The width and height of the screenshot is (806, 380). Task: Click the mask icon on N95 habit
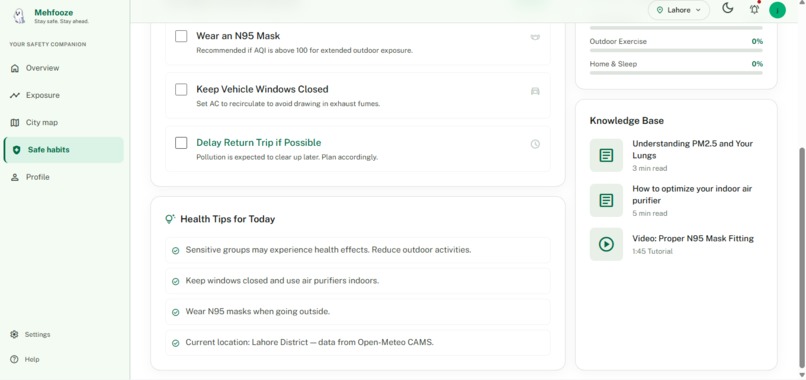[x=535, y=37]
